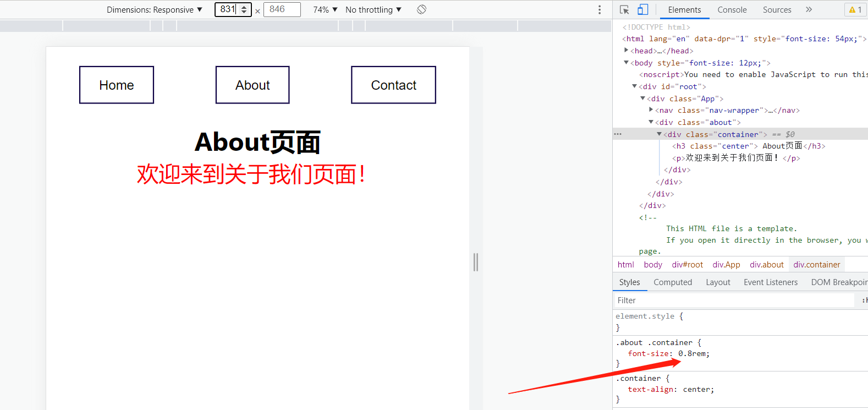868x410 pixels.
Task: Collapse the div class container node
Action: coord(659,134)
